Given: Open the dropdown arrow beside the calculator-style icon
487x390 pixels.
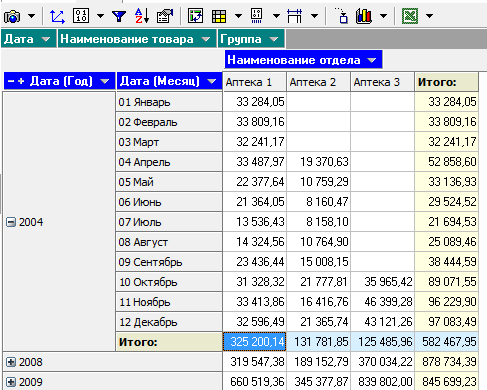Looking at the screenshot, I should click(x=276, y=16).
